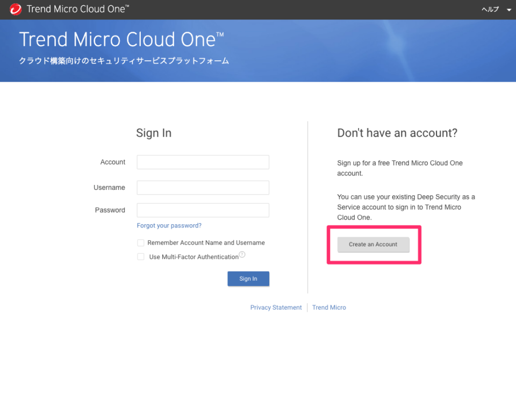Open the Forgot your password link

[169, 225]
